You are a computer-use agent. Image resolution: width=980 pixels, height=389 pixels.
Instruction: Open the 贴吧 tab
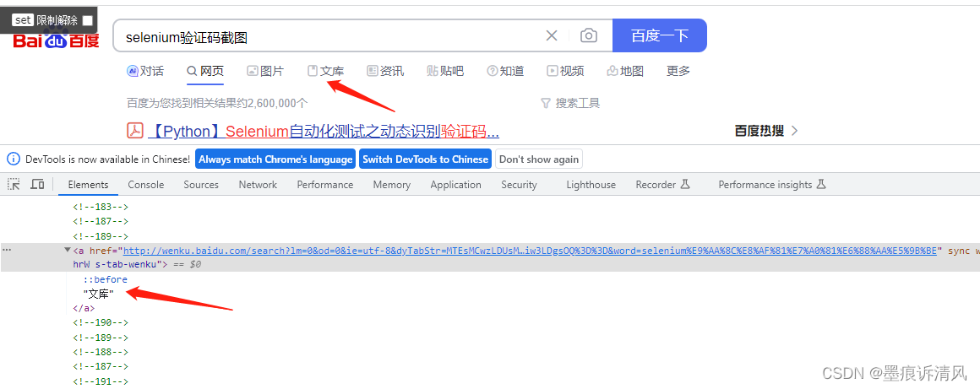(x=445, y=71)
